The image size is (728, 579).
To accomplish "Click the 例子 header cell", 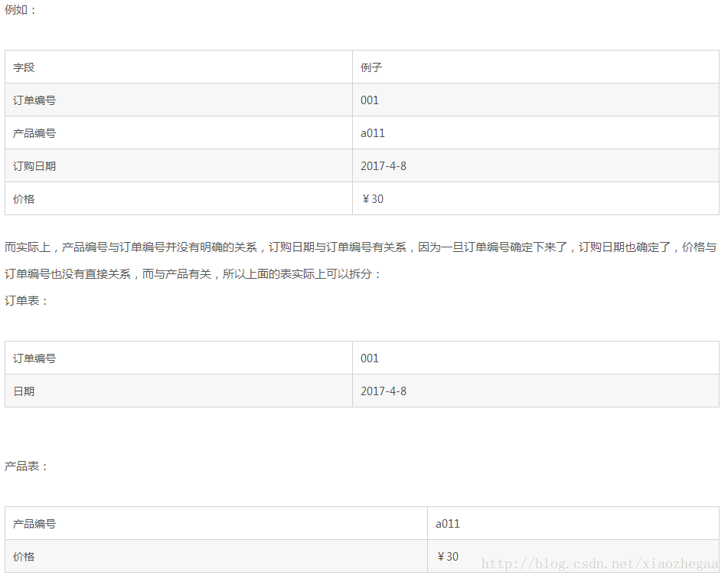I will (x=369, y=67).
